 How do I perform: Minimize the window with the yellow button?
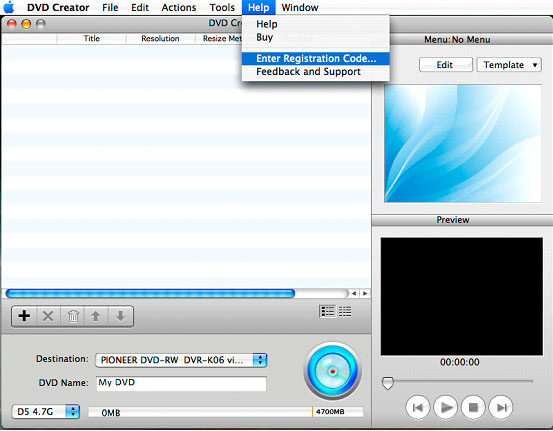click(26, 24)
